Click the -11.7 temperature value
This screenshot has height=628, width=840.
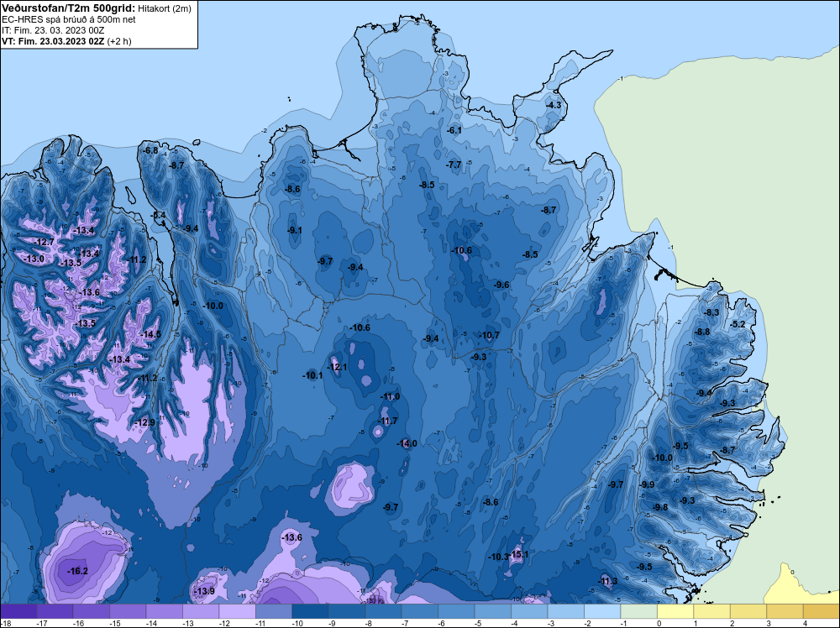(x=388, y=421)
